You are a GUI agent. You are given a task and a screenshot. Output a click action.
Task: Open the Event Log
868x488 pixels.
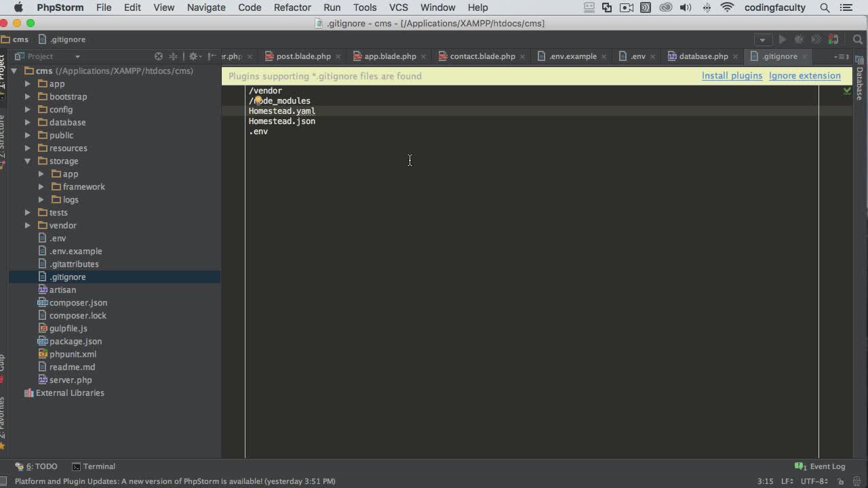tap(821, 466)
